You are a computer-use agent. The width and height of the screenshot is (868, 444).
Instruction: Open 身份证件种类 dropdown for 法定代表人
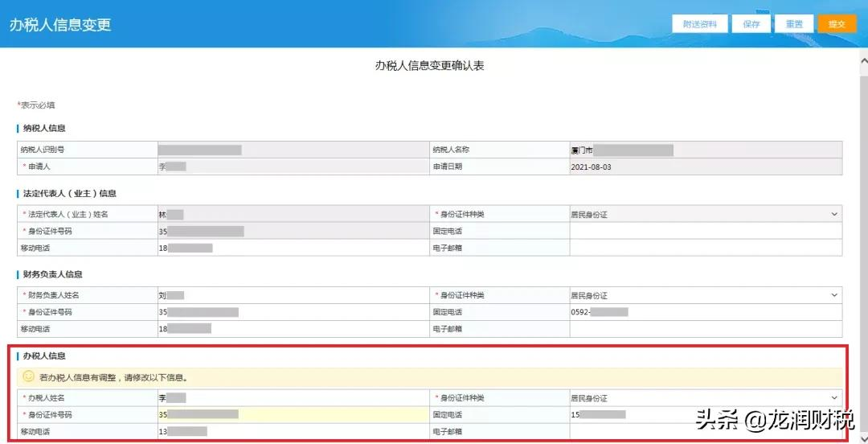[706, 214]
